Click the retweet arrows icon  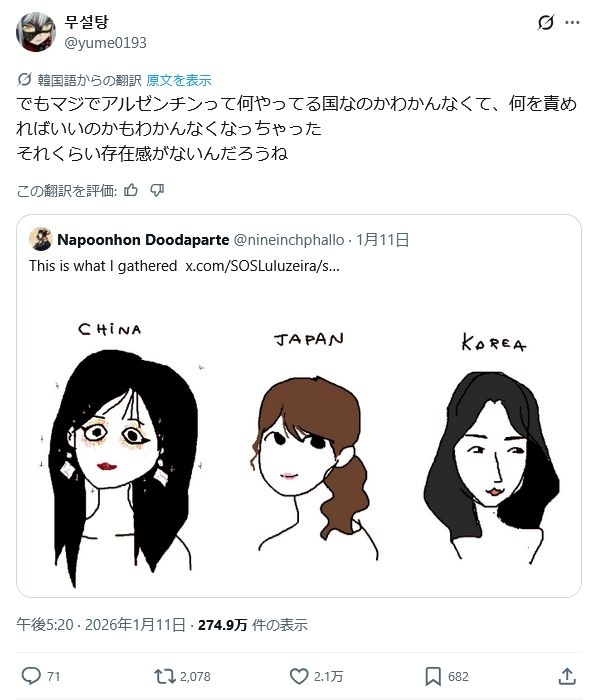pyautogui.click(x=165, y=676)
